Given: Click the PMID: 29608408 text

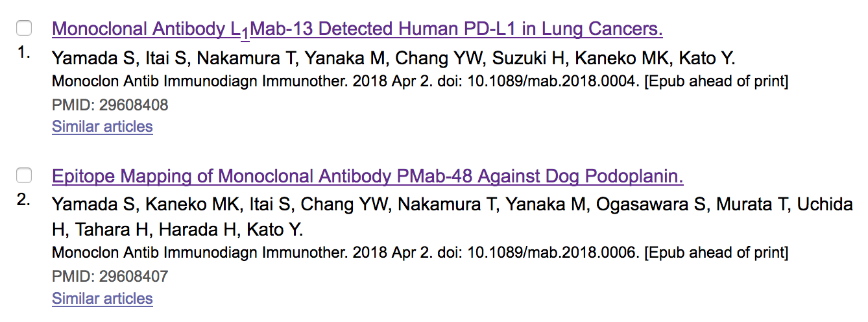Looking at the screenshot, I should click(110, 105).
